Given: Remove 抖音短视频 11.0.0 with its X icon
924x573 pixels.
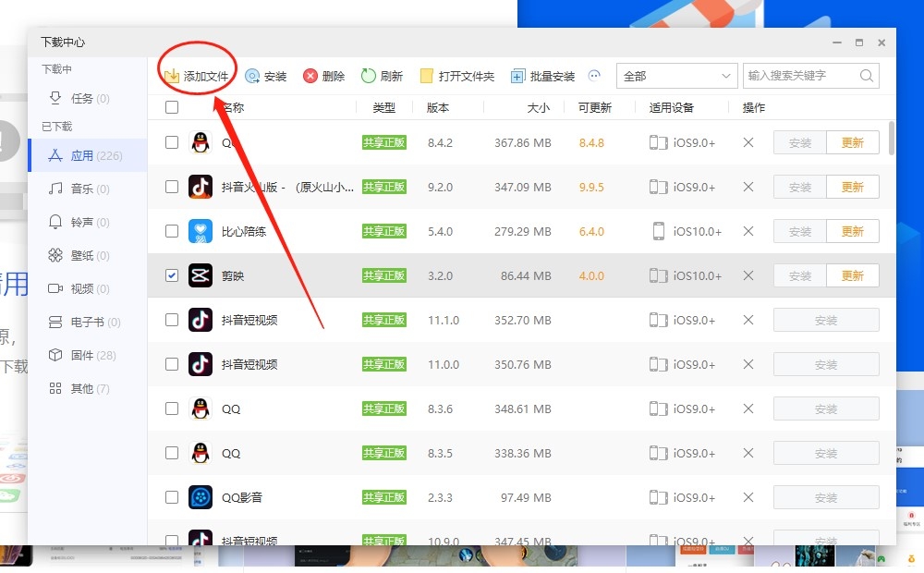Looking at the screenshot, I should tap(748, 364).
